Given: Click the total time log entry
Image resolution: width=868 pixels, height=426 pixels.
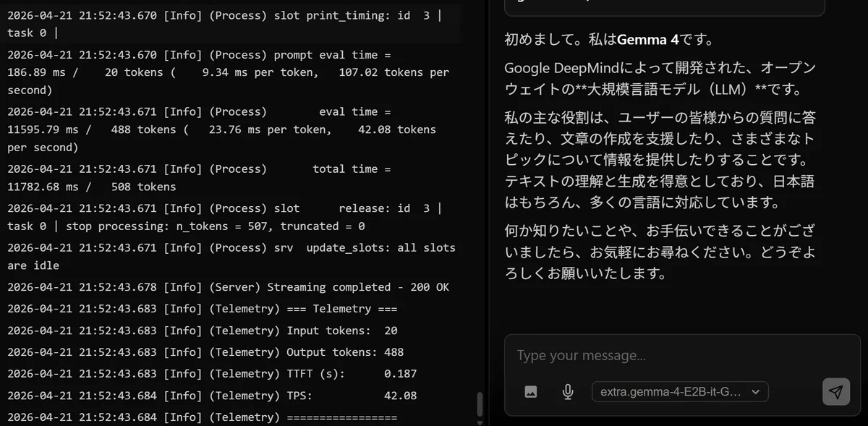Looking at the screenshot, I should click(x=199, y=178).
